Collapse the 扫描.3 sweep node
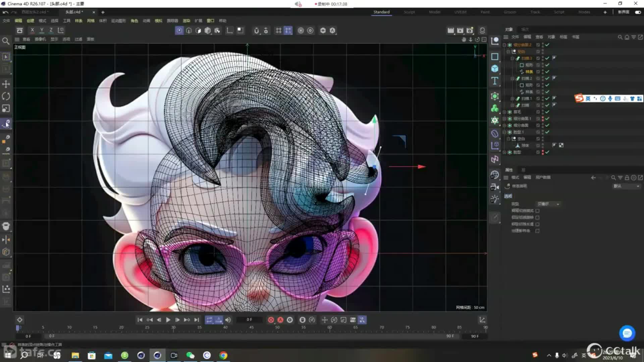Image resolution: width=644 pixels, height=362 pixels. click(512, 58)
